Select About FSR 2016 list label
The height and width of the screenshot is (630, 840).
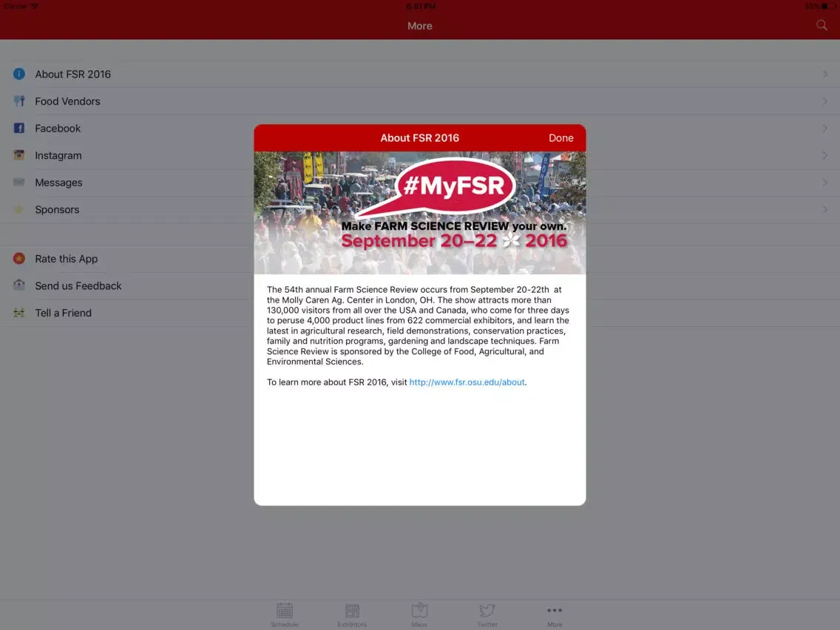pos(73,75)
